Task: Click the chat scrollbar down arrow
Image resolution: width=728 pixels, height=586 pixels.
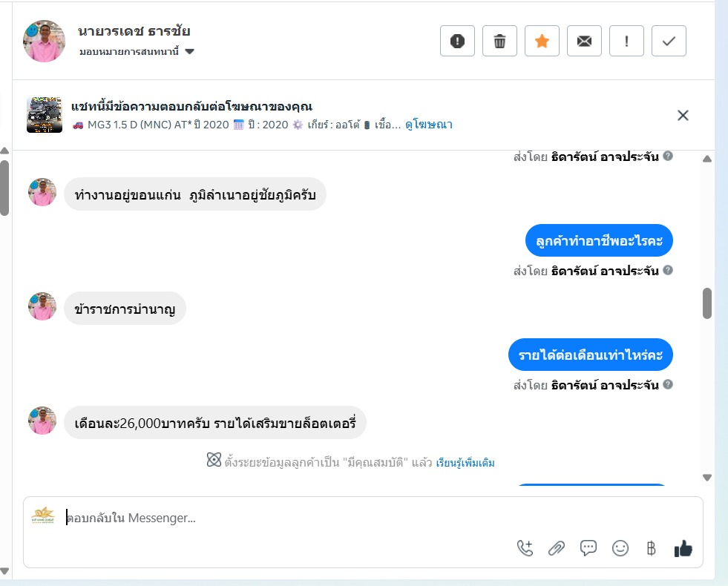Action: point(707,478)
